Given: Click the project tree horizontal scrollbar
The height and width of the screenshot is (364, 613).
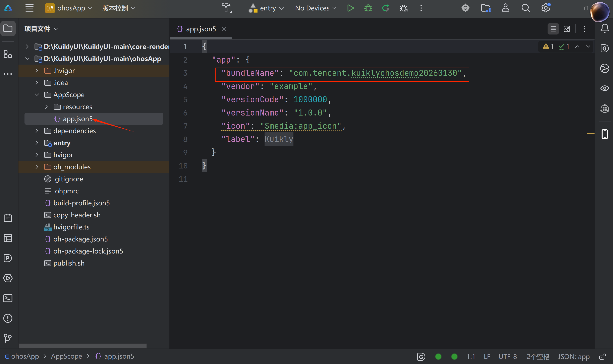Looking at the screenshot, I should click(82, 346).
